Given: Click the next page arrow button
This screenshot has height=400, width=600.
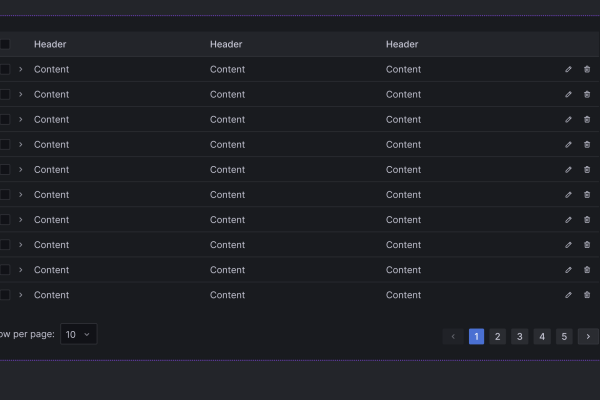Looking at the screenshot, I should click(587, 336).
